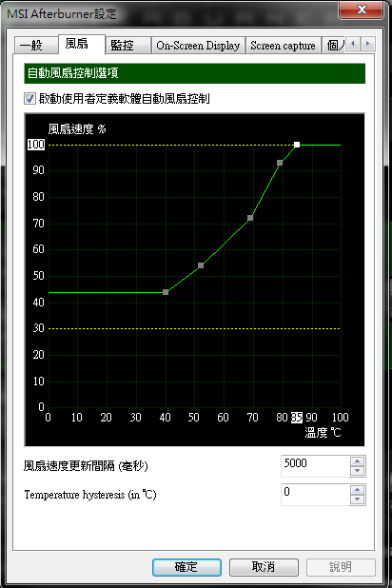Click the 溫度 °C axis label
392x588 pixels.
tap(323, 433)
